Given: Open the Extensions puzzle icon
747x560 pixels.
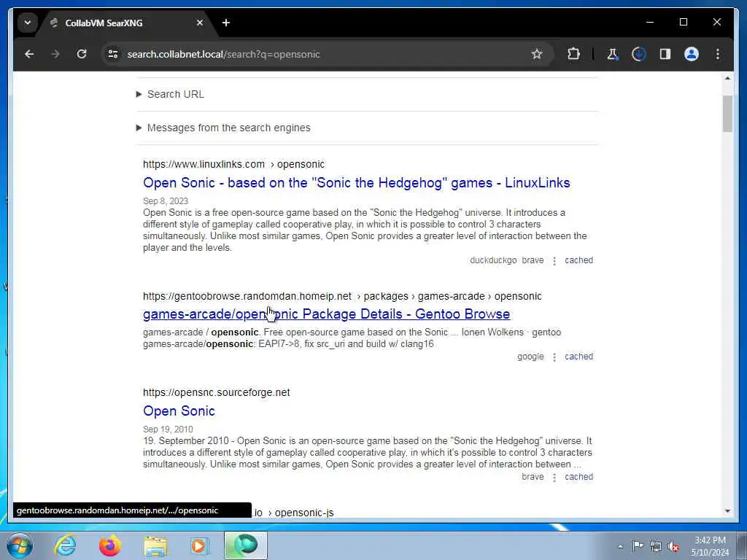Looking at the screenshot, I should click(x=573, y=54).
